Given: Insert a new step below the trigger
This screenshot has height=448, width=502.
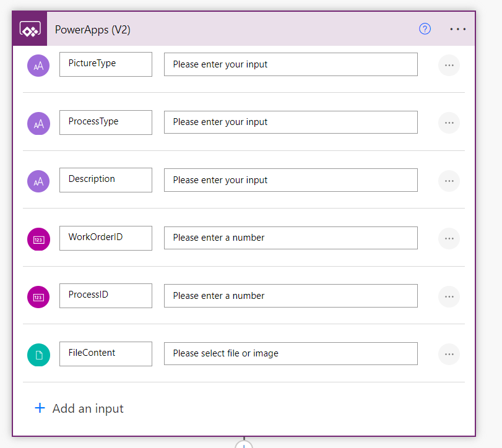Looking at the screenshot, I should click(x=244, y=445).
